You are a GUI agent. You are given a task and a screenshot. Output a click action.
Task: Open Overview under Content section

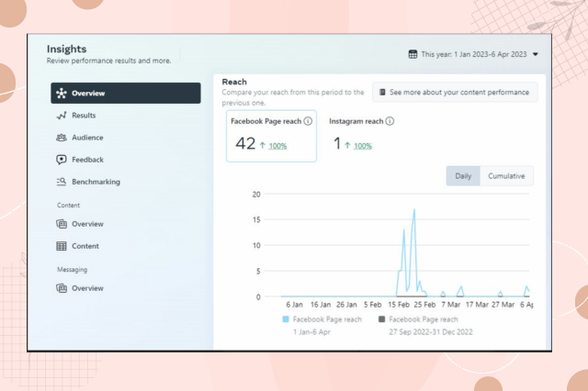tap(88, 224)
